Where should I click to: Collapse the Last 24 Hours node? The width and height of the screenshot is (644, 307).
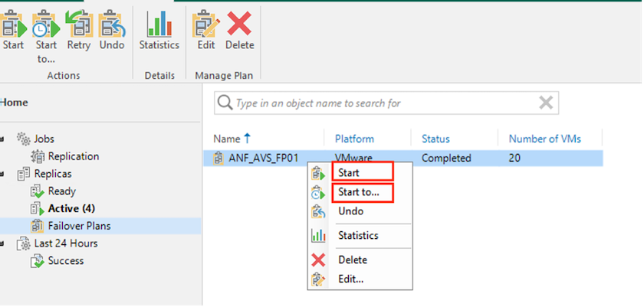tap(2, 244)
